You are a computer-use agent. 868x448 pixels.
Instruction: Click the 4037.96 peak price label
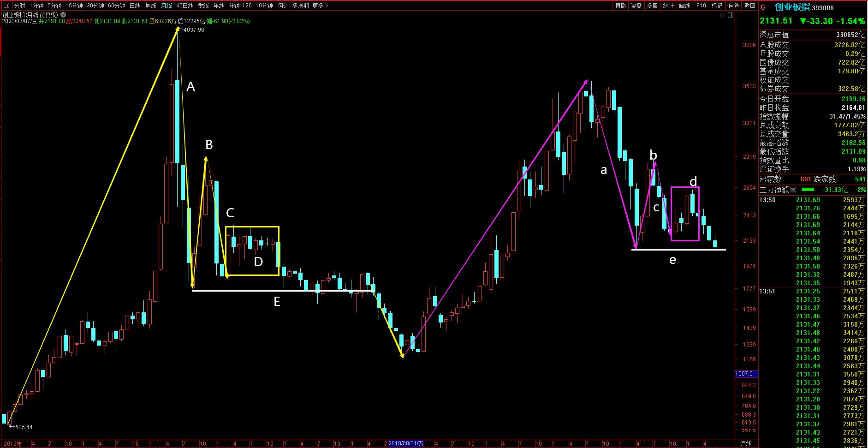(194, 30)
